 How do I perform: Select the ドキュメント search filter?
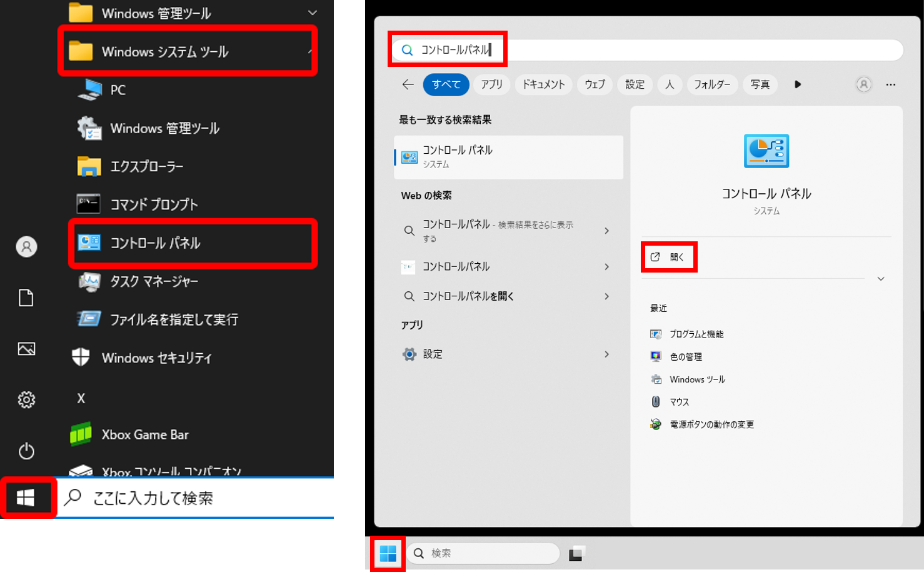coord(543,84)
